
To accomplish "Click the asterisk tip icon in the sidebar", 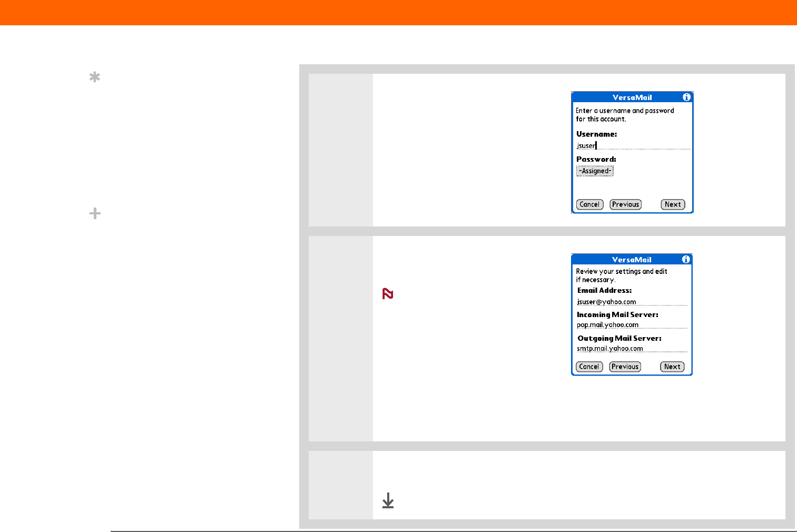I will point(95,77).
